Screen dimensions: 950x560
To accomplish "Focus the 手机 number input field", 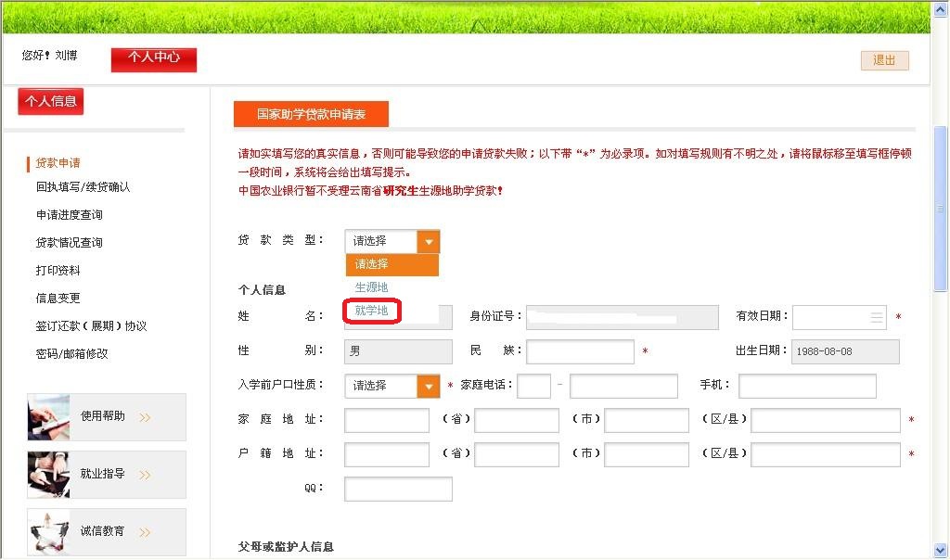I will click(x=807, y=386).
